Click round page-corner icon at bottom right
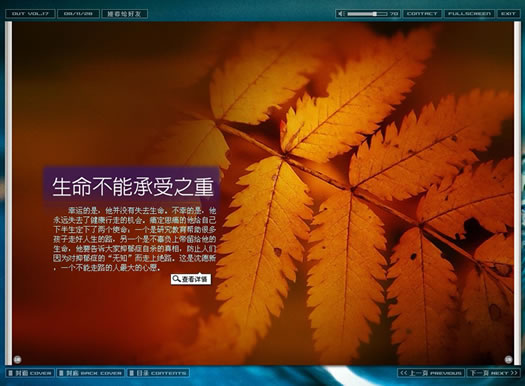The image size is (525, 386). pos(508,360)
